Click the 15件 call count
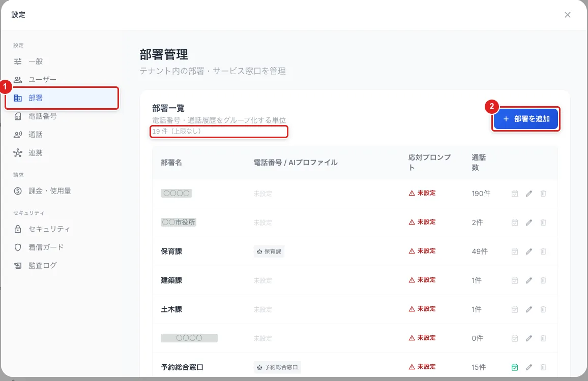 [479, 367]
